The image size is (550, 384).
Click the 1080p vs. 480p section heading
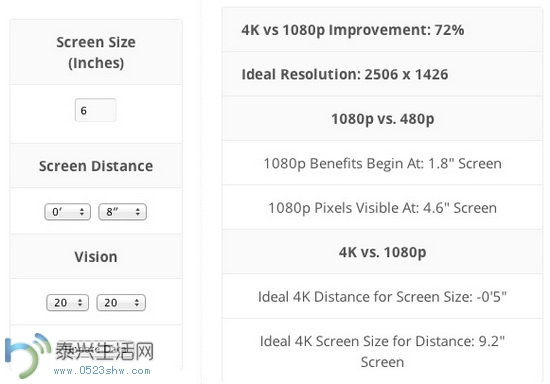point(382,119)
